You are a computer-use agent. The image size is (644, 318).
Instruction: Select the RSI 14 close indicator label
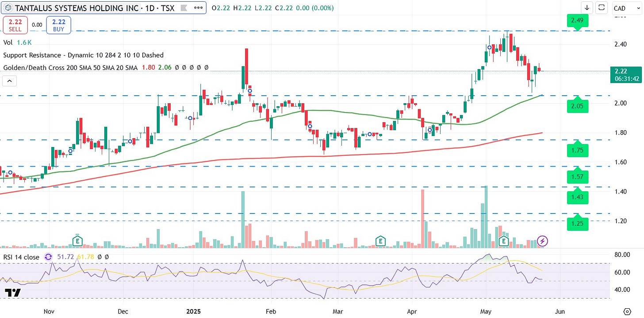(21, 257)
